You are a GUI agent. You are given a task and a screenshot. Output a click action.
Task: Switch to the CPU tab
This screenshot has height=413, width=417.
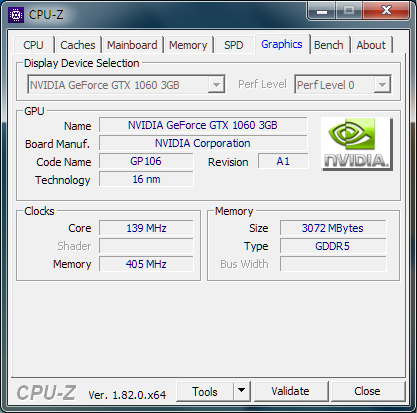pyautogui.click(x=33, y=45)
